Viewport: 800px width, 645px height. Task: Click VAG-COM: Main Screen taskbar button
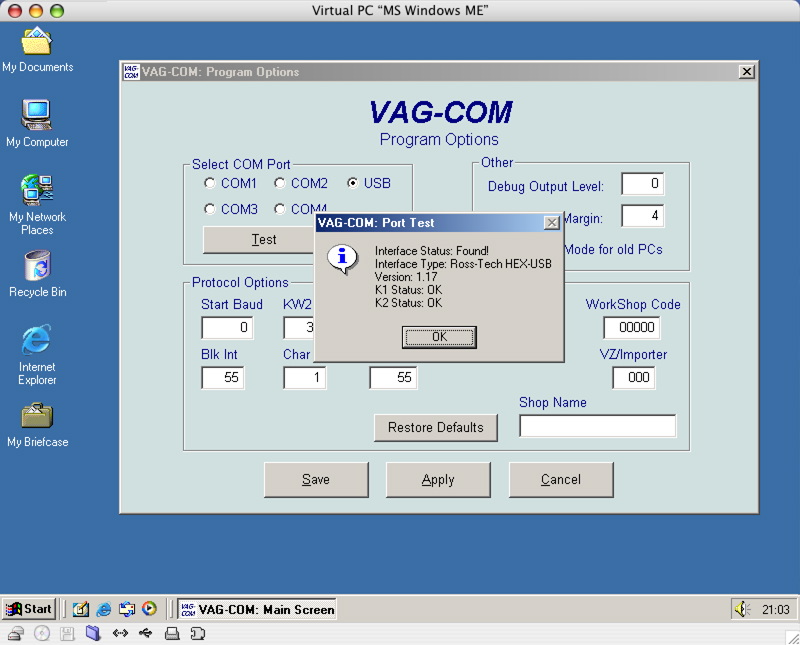257,609
